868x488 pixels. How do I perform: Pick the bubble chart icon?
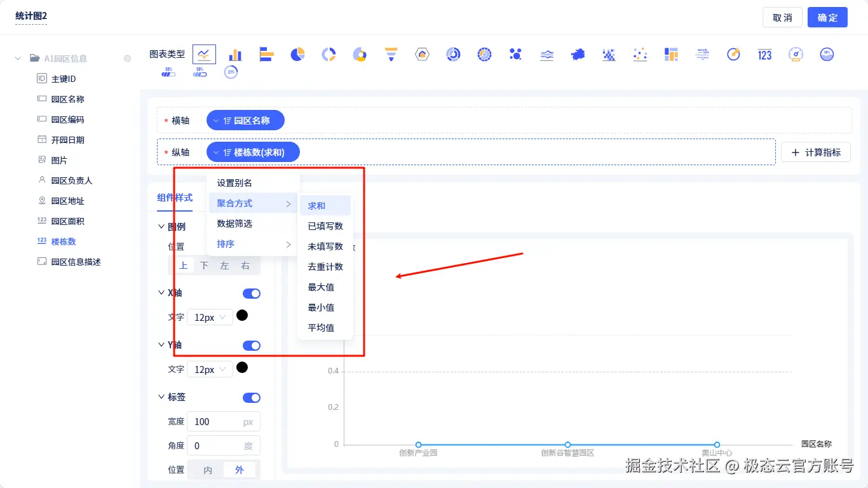pyautogui.click(x=515, y=55)
